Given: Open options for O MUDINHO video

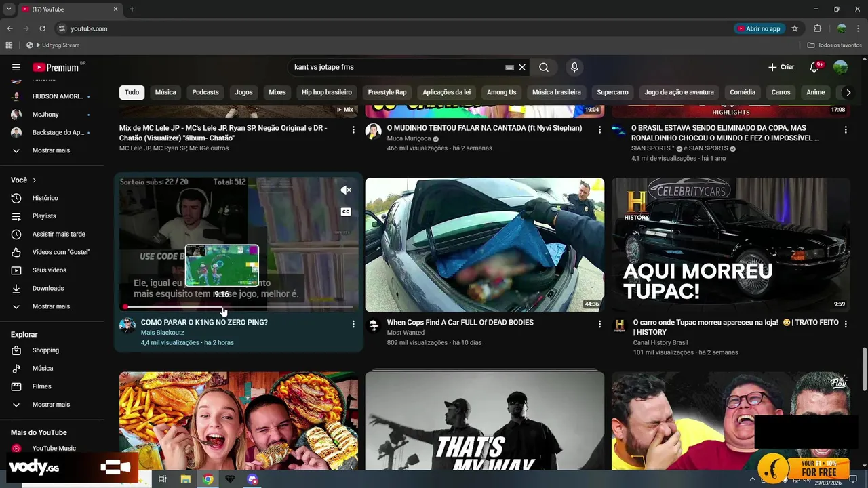Looking at the screenshot, I should (x=599, y=129).
